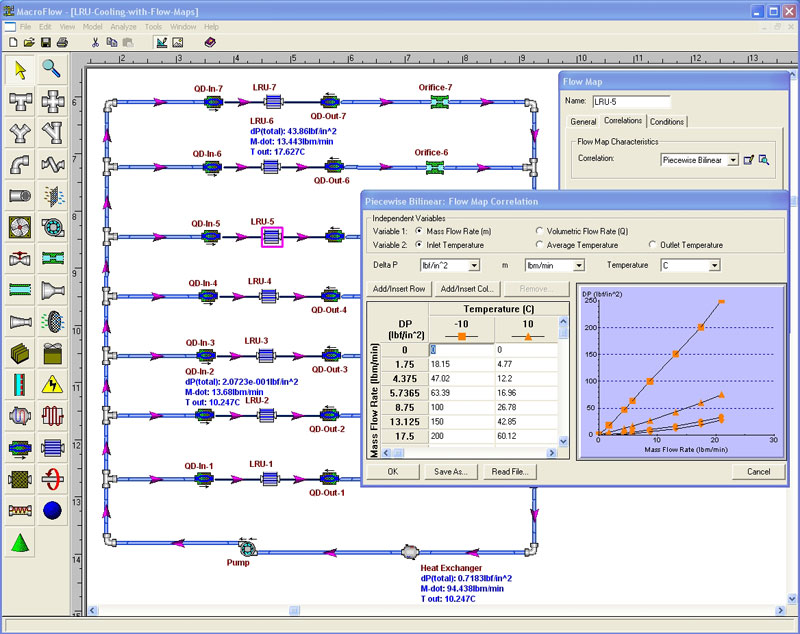This screenshot has width=800, height=634.
Task: View correlation magnifier icon in Flow Map
Action: coord(764,160)
